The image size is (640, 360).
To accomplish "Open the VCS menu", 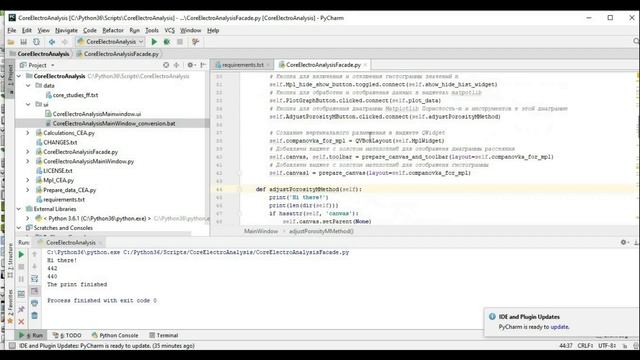I will tap(169, 30).
